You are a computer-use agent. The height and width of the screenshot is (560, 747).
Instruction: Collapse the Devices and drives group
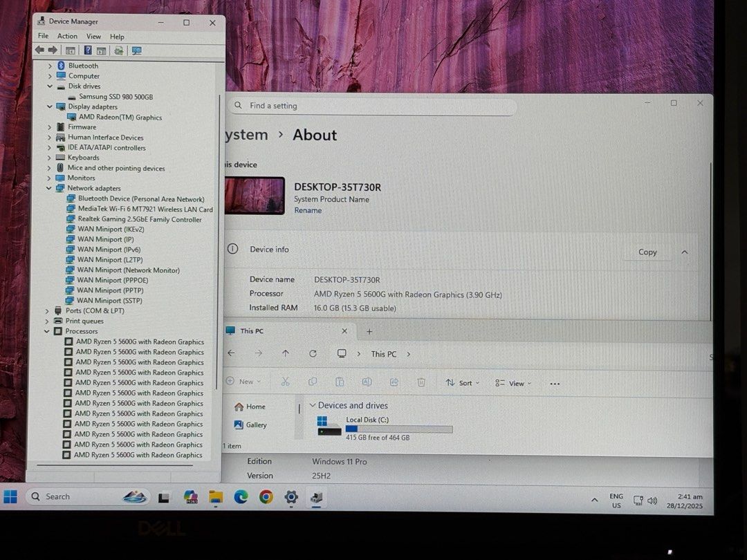click(x=313, y=406)
